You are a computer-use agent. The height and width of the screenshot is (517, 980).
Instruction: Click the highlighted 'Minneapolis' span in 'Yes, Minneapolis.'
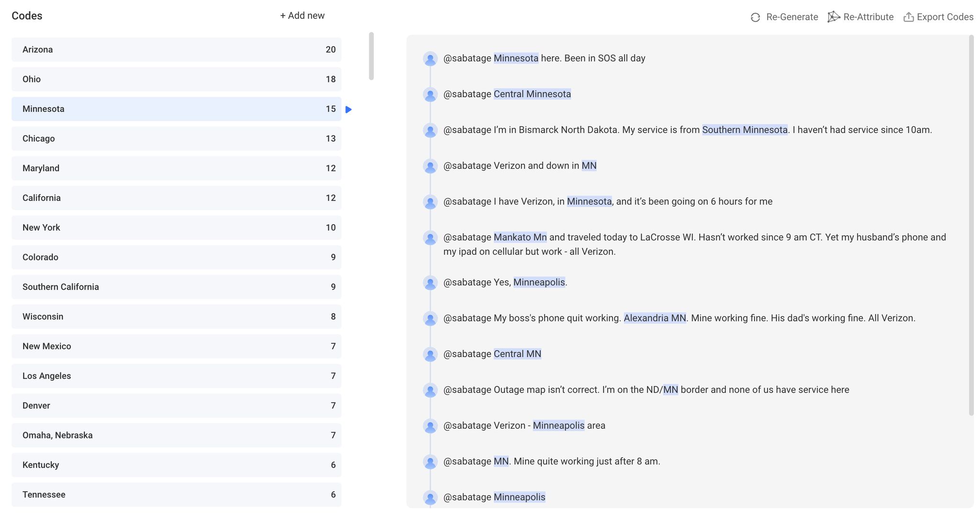pyautogui.click(x=539, y=282)
